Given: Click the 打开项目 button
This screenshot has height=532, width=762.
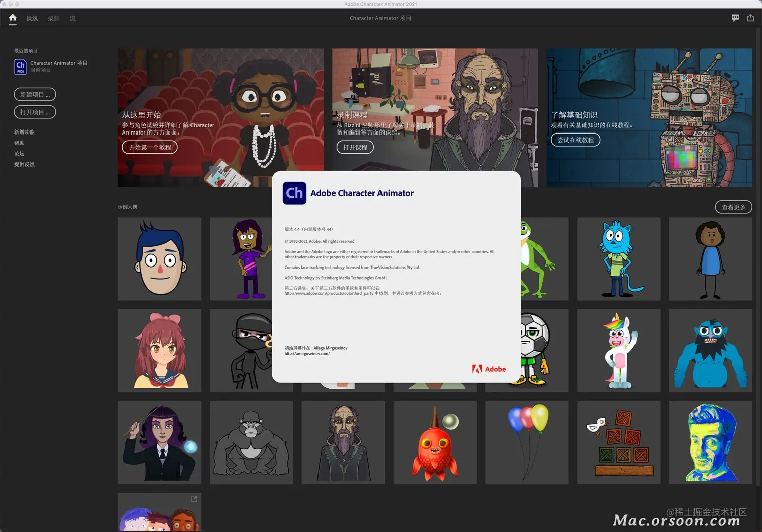Looking at the screenshot, I should click(x=35, y=112).
